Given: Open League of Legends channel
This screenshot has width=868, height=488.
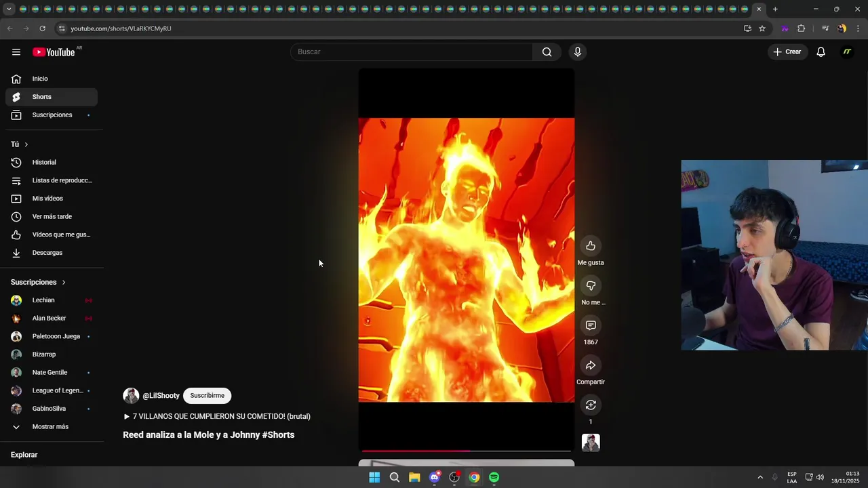Looking at the screenshot, I should click(x=52, y=390).
